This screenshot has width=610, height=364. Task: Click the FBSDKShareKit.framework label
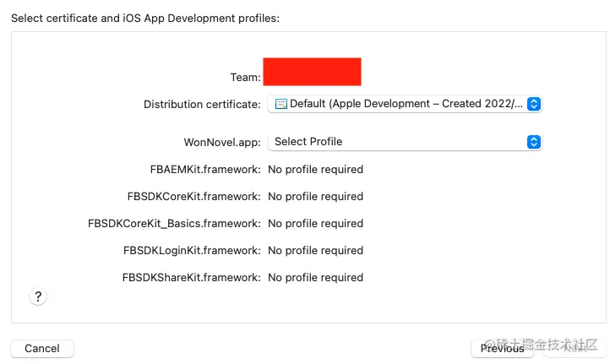coord(191,278)
